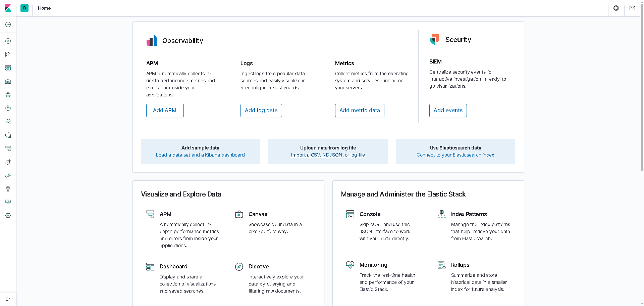Open the Dashboard app from the sidebar
This screenshot has height=306, width=644.
point(8,68)
